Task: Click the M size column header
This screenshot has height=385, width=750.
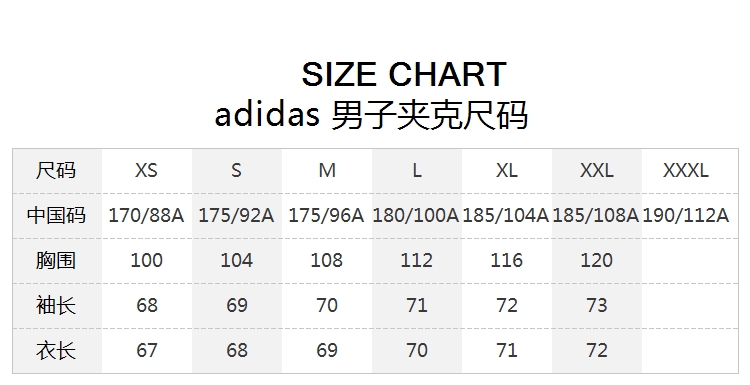Action: tap(327, 170)
